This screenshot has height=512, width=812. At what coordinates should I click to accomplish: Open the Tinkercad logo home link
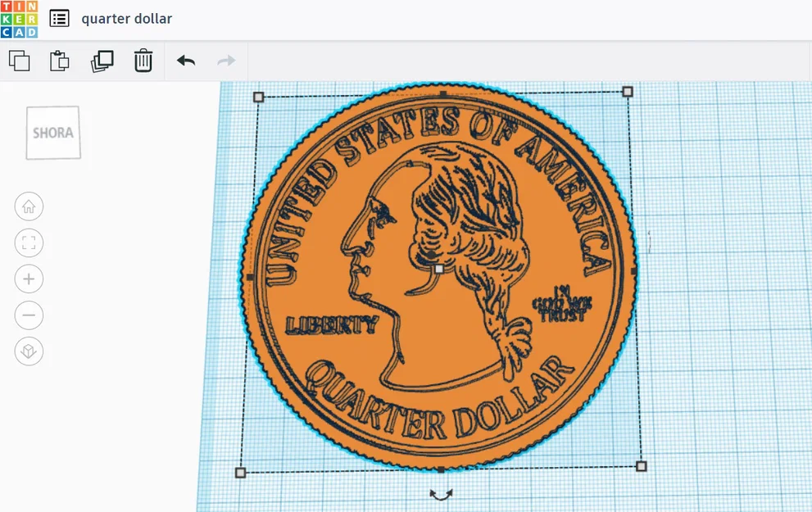pyautogui.click(x=19, y=19)
